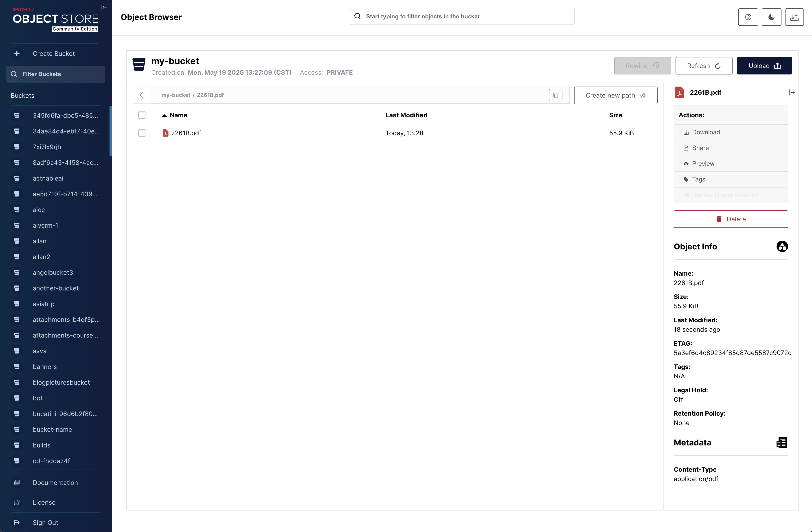Check the 2261B.pdf row checkbox

tap(142, 133)
